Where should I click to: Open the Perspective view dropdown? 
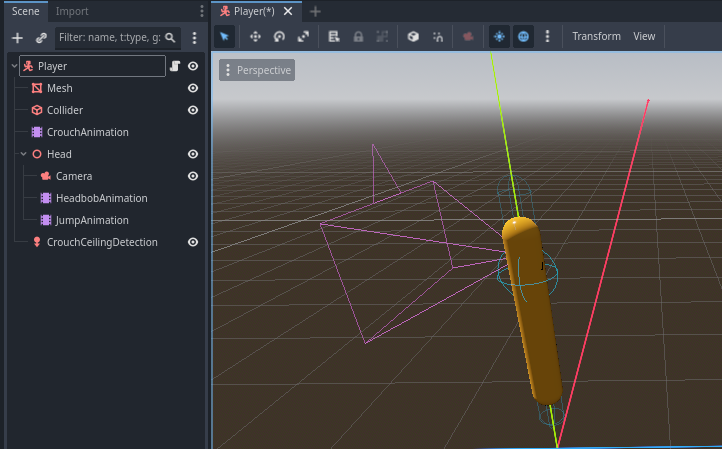point(257,70)
